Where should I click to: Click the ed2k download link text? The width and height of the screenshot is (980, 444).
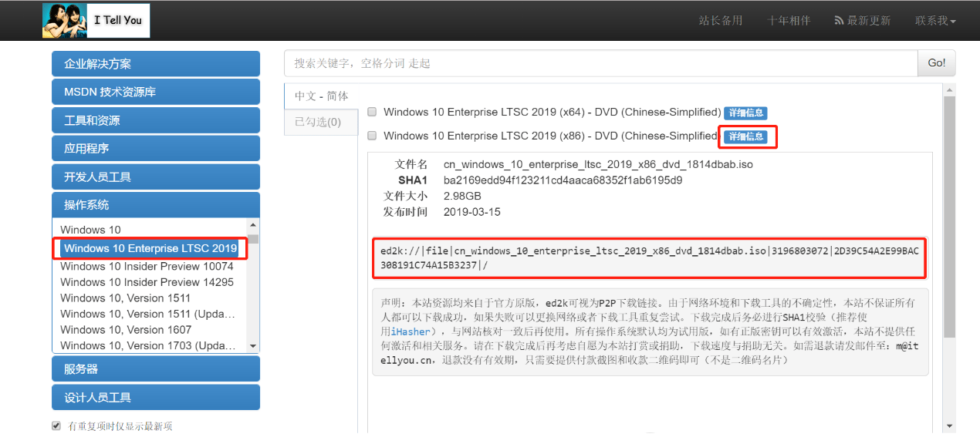(649, 257)
